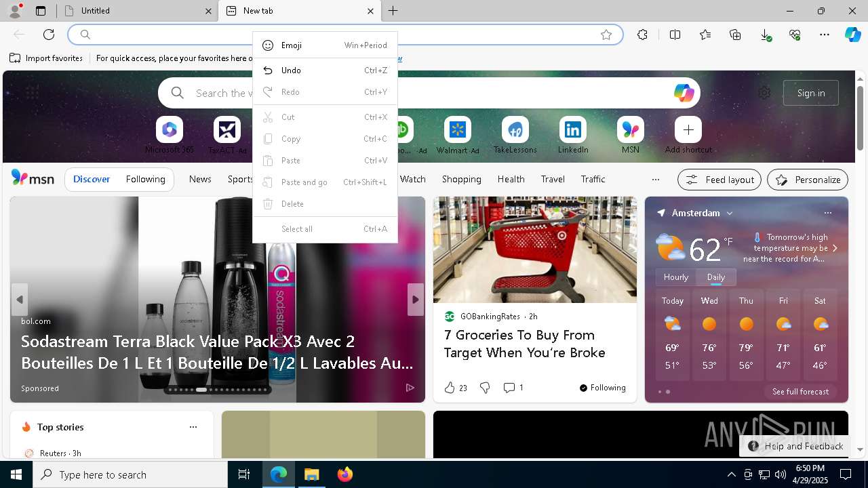Open Microsoft 365 shortcut
Viewport: 868px width, 488px height.
point(170,136)
